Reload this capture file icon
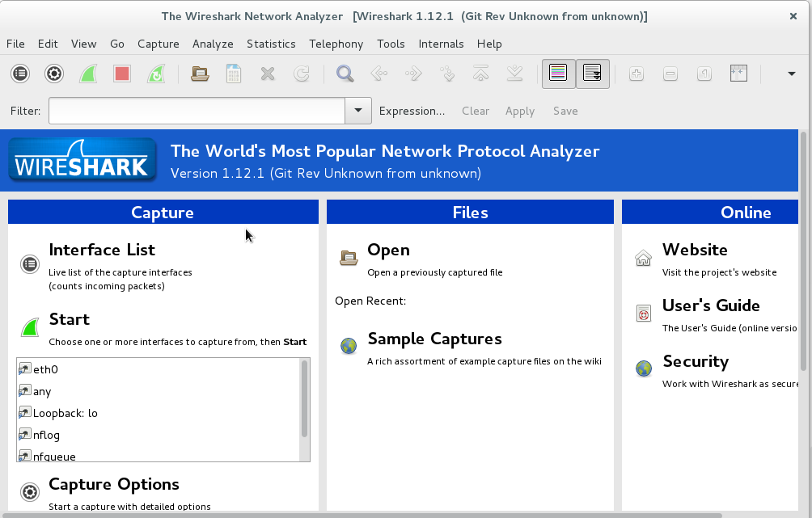 pyautogui.click(x=302, y=74)
